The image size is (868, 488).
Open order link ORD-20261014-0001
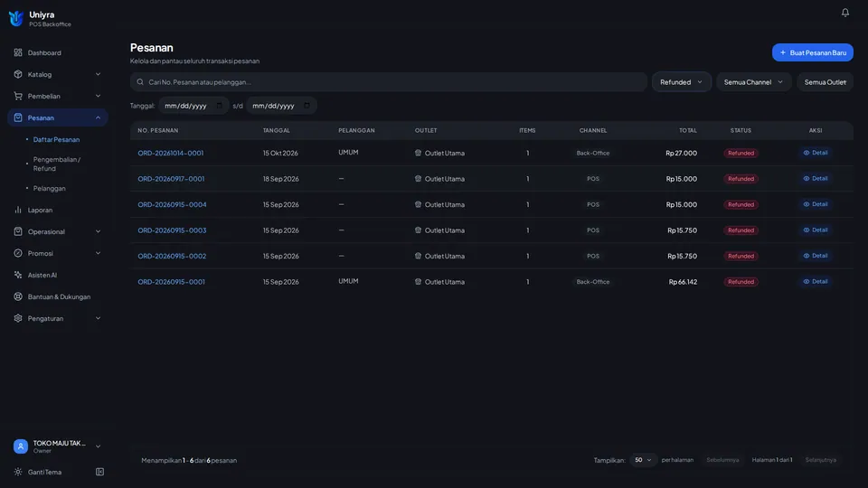pyautogui.click(x=171, y=153)
